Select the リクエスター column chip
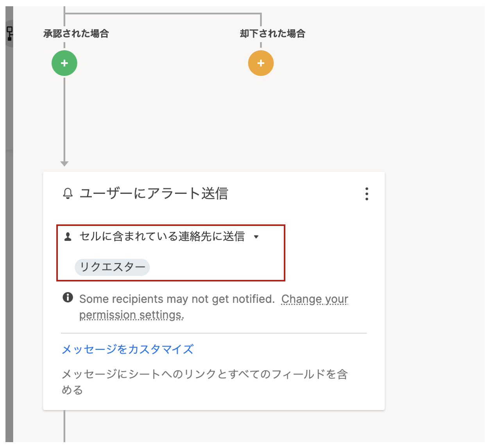The height and width of the screenshot is (448, 491). 113,267
